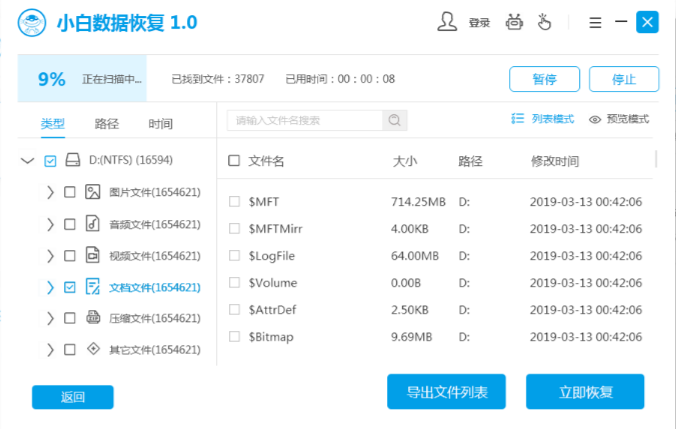Click the file name search input field

click(x=305, y=120)
